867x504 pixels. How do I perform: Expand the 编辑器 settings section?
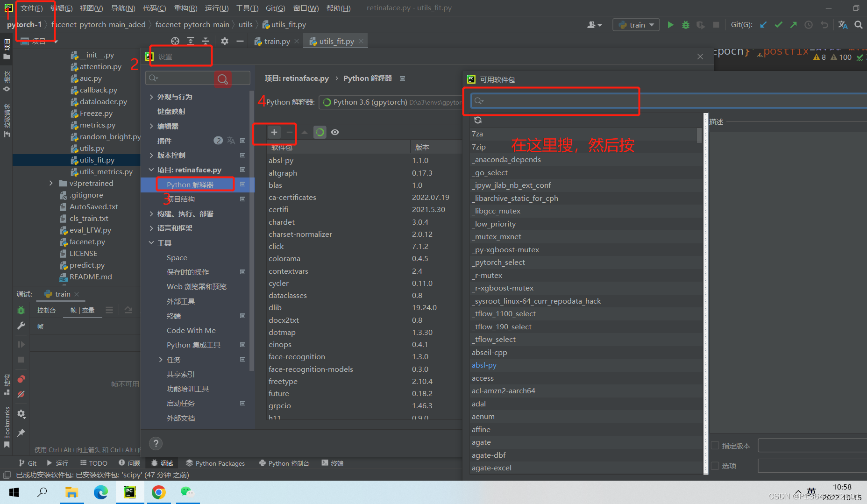pyautogui.click(x=151, y=126)
